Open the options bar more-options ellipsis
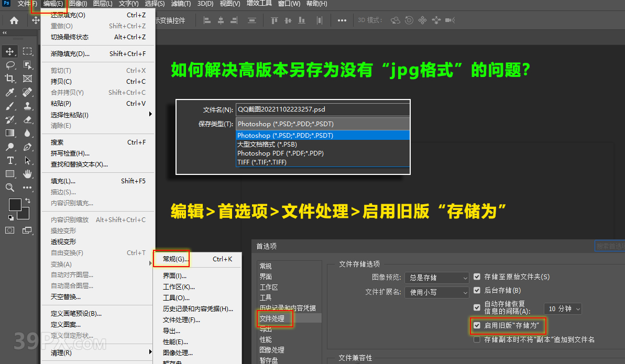 tap(342, 20)
